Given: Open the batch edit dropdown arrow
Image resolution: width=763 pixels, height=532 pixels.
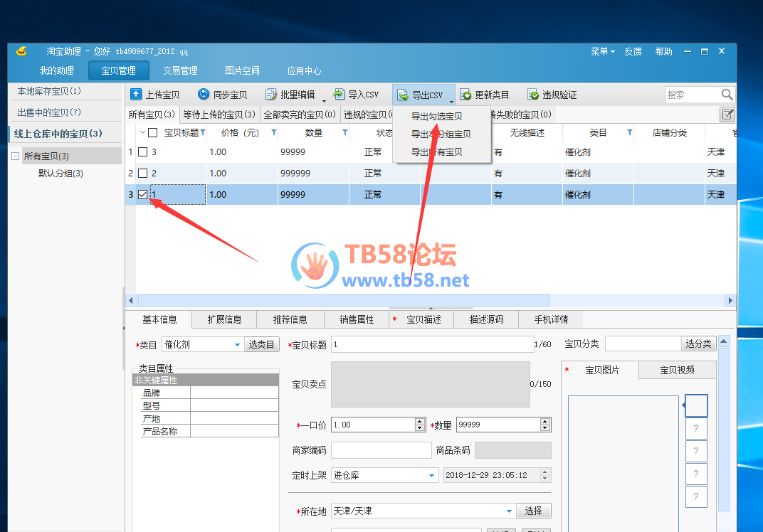Looking at the screenshot, I should [324, 101].
